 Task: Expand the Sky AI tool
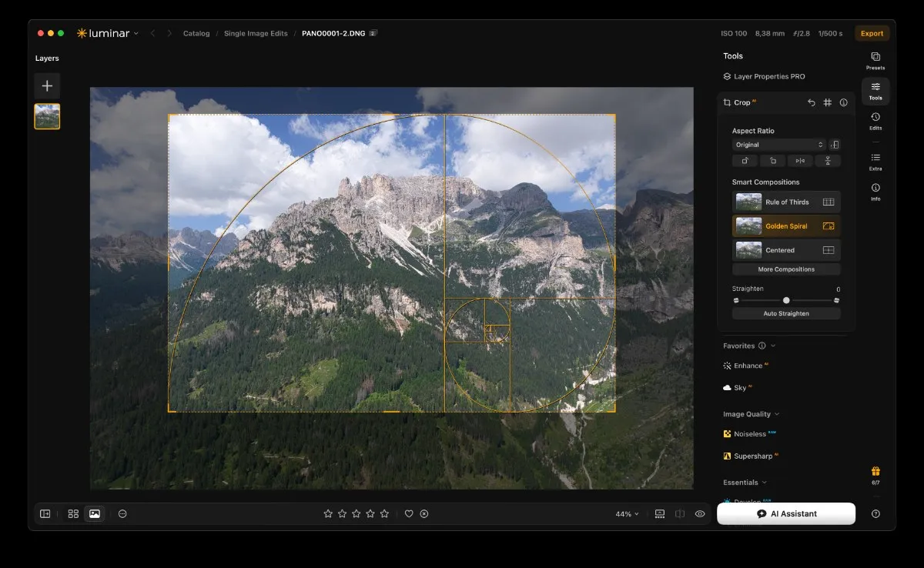click(x=738, y=388)
